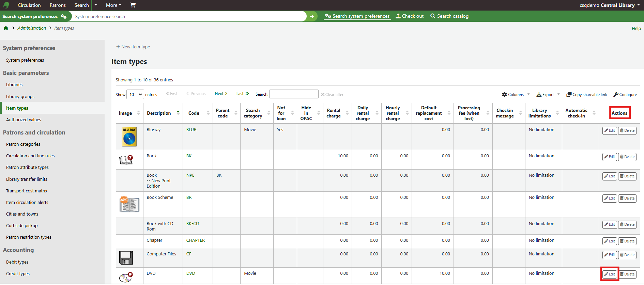Delete the Book item type
644x285 pixels.
tap(627, 157)
